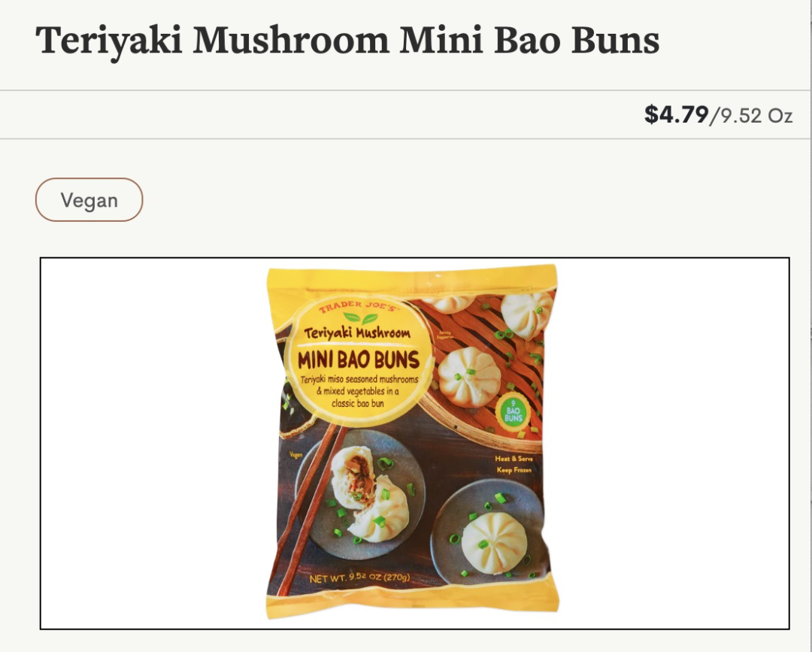Click the $4.79 price
Image resolution: width=812 pixels, height=652 pixels.
(x=677, y=114)
